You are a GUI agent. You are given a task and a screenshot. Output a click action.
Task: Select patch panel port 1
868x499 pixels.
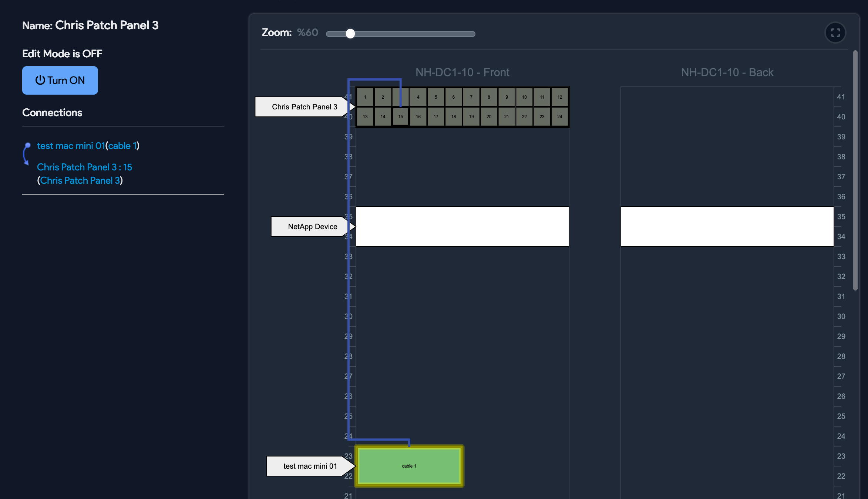[x=365, y=97]
